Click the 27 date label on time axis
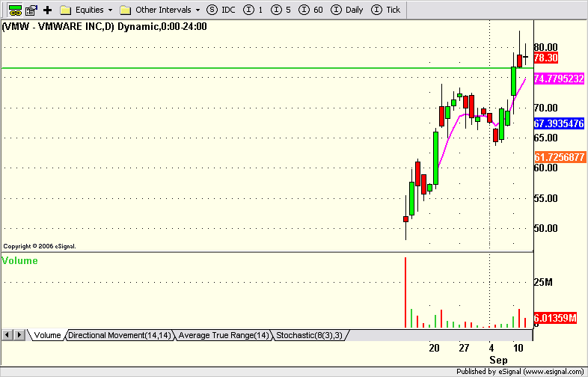Screen dimensions: 588x377 pyautogui.click(x=464, y=348)
